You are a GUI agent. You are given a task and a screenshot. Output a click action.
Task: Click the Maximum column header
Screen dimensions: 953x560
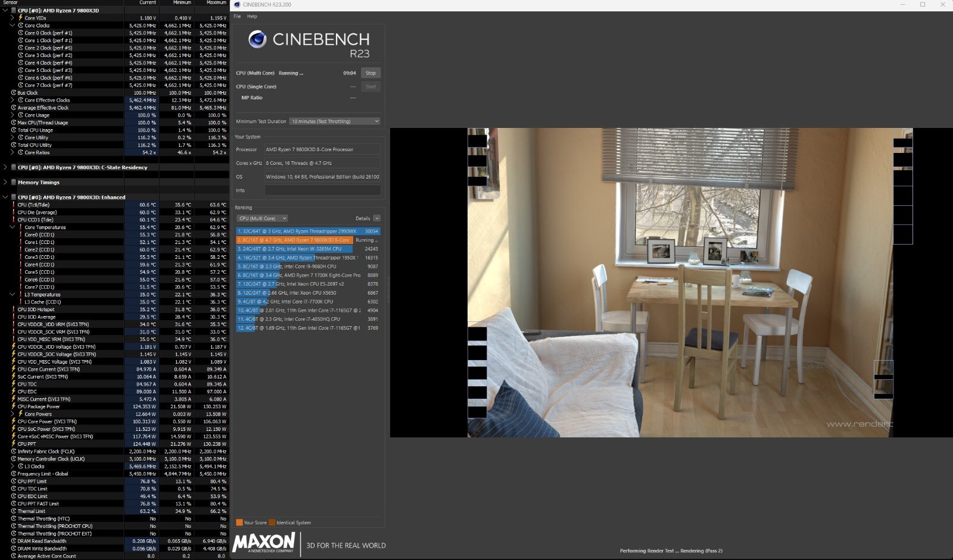211,3
